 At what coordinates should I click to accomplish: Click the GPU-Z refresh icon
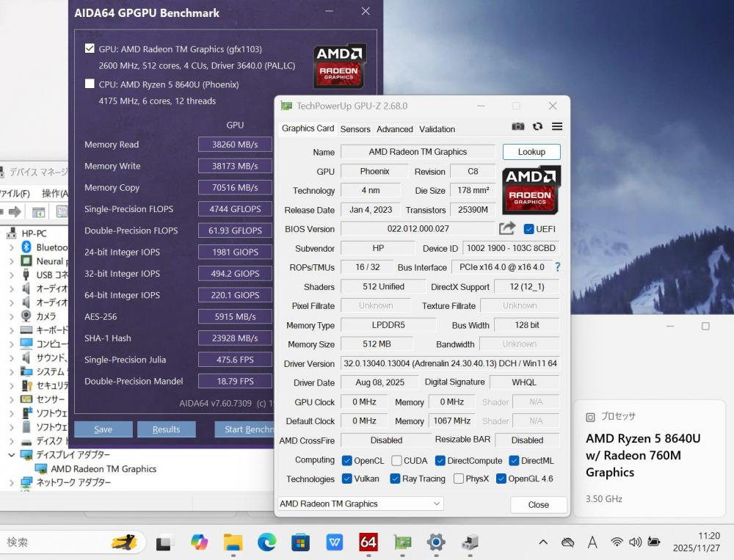pyautogui.click(x=537, y=126)
